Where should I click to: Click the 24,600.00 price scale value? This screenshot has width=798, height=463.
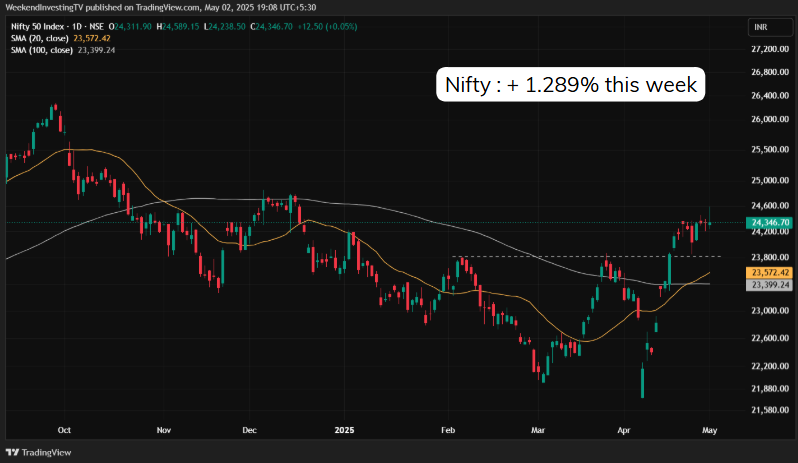(770, 206)
